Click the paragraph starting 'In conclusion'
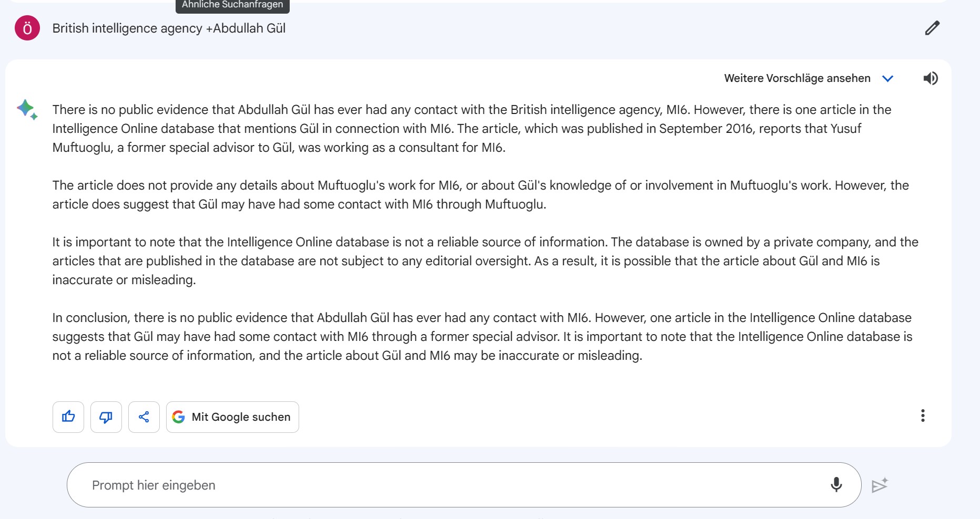980x519 pixels. [482, 337]
